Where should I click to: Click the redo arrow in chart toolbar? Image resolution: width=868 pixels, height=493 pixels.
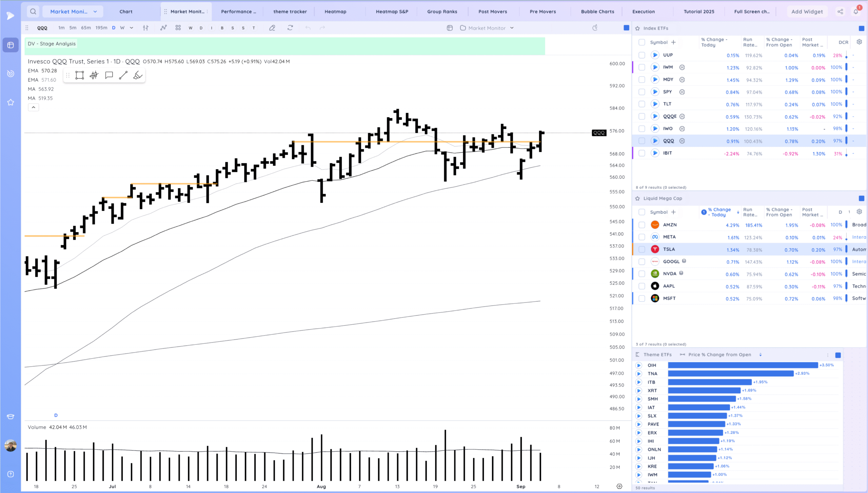[x=322, y=28]
